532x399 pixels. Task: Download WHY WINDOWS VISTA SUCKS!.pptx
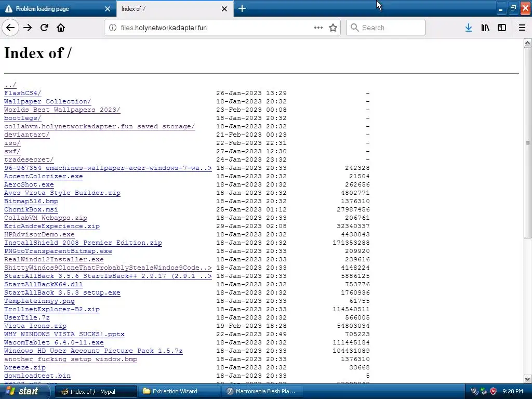64,334
